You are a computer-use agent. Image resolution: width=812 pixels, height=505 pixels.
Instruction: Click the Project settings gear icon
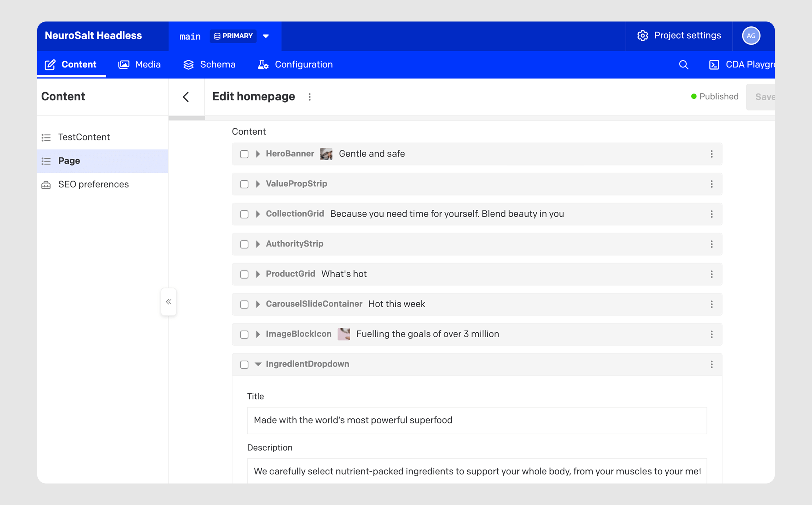click(642, 36)
